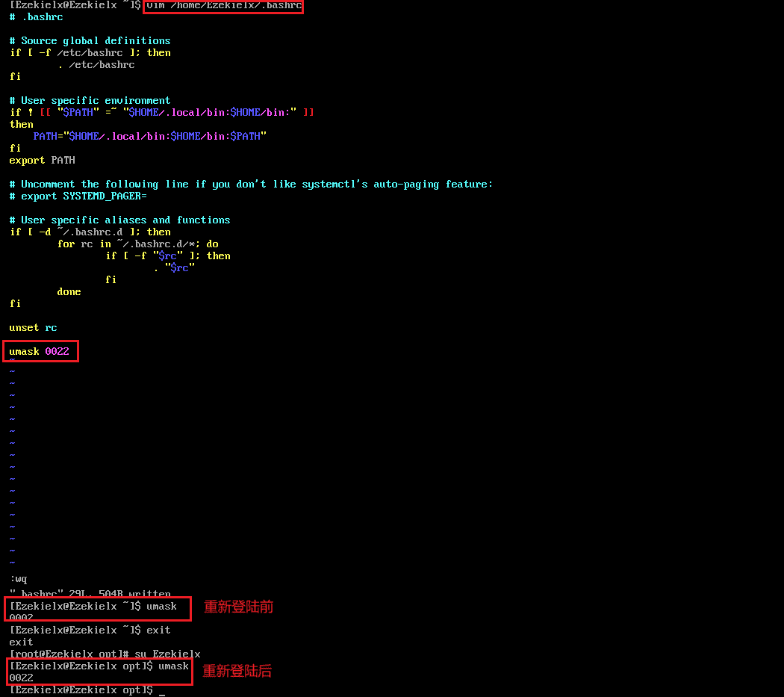Click the 'umask' command at the ~ prompt

(161, 607)
